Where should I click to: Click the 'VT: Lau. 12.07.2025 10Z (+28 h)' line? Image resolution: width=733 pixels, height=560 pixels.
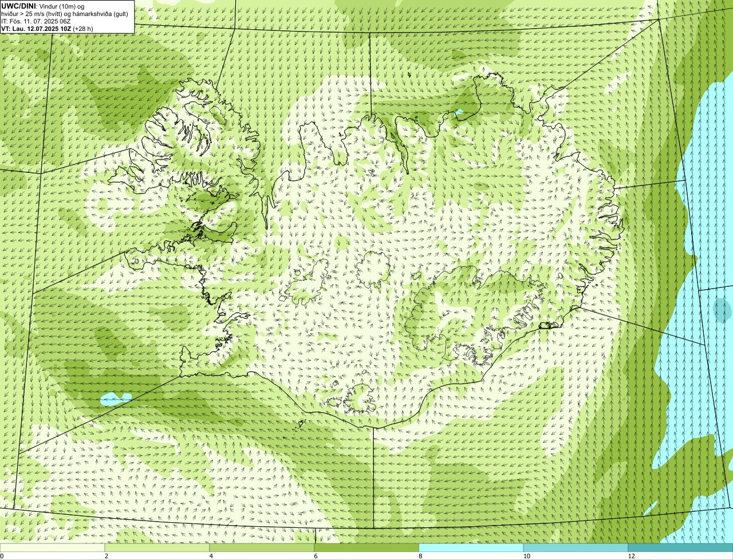(x=47, y=28)
